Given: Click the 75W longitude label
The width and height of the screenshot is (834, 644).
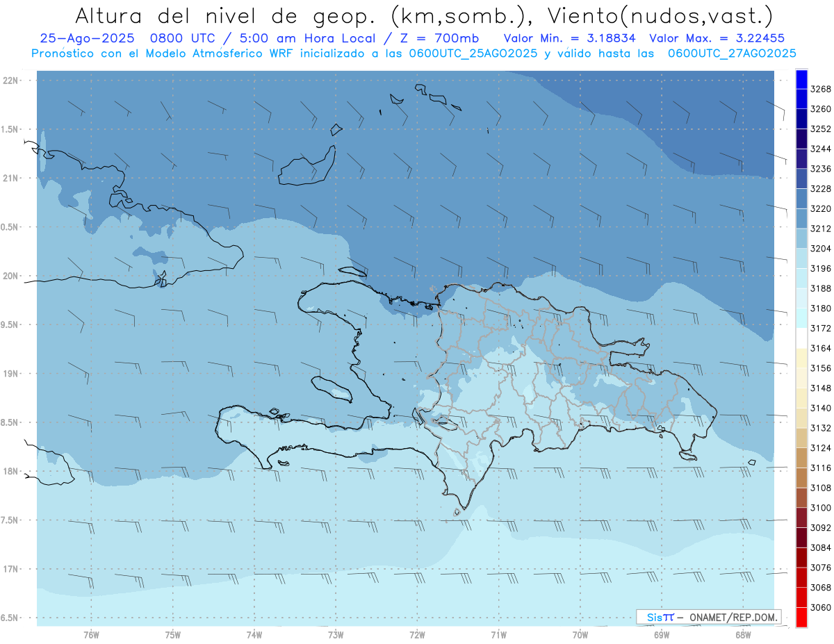Looking at the screenshot, I should [x=173, y=634].
